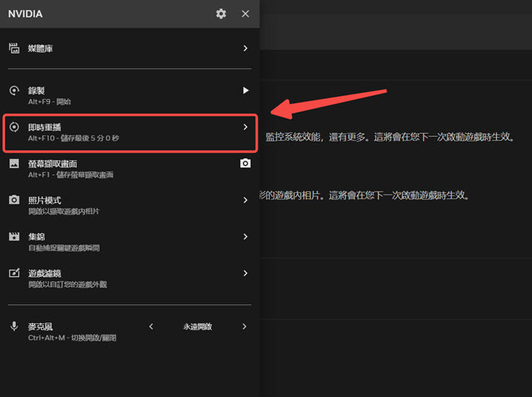Screen dimensions: 532x397
Task: Click the NVIDIA title text
Action: click(25, 14)
